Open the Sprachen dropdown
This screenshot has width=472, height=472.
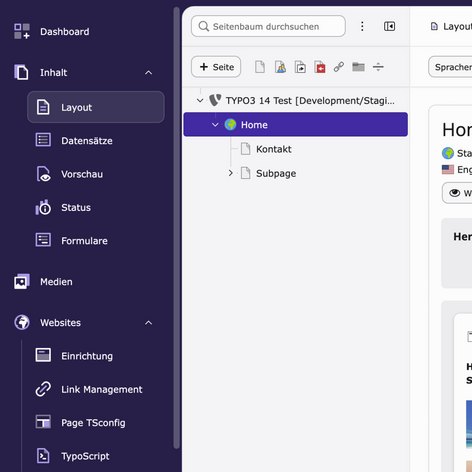point(450,67)
